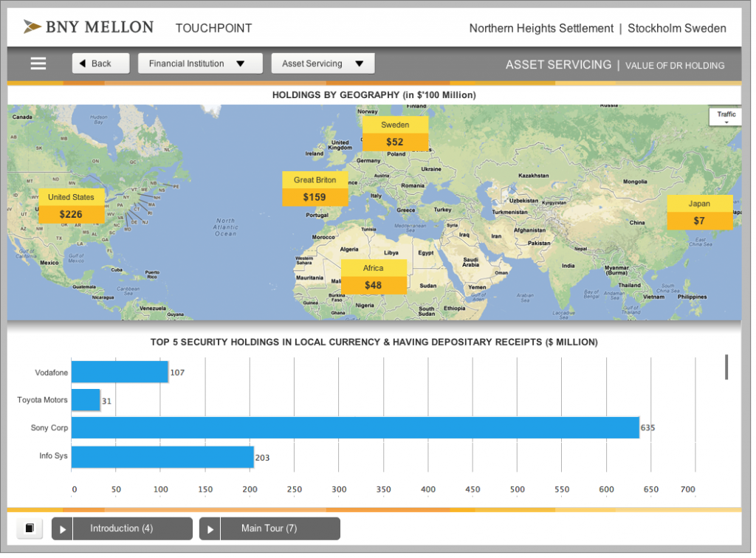Viewport: 756px width, 558px height.
Task: Click the 635 value label for Sony Corp
Action: tap(647, 428)
